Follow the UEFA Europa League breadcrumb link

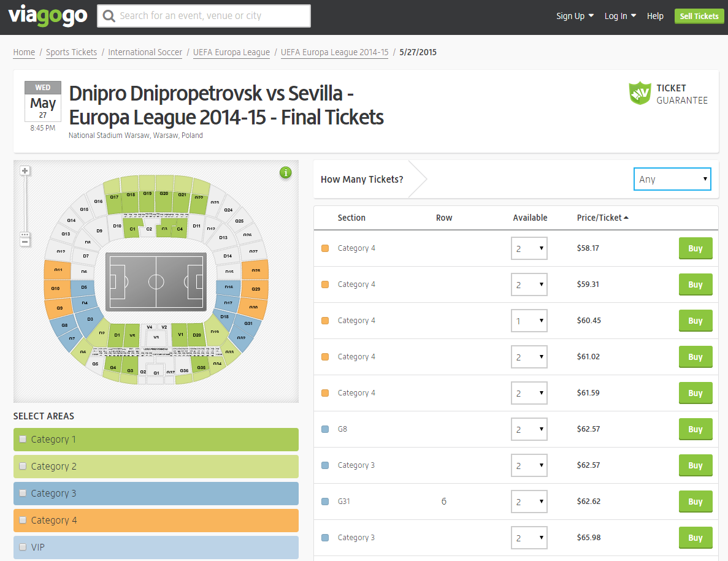(231, 52)
